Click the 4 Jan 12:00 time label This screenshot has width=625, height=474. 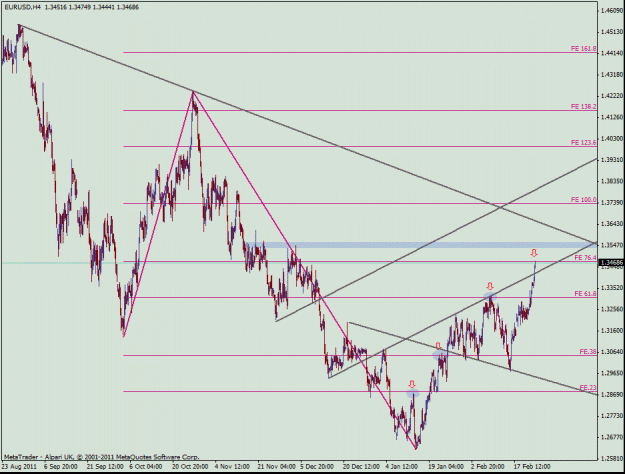(x=401, y=466)
